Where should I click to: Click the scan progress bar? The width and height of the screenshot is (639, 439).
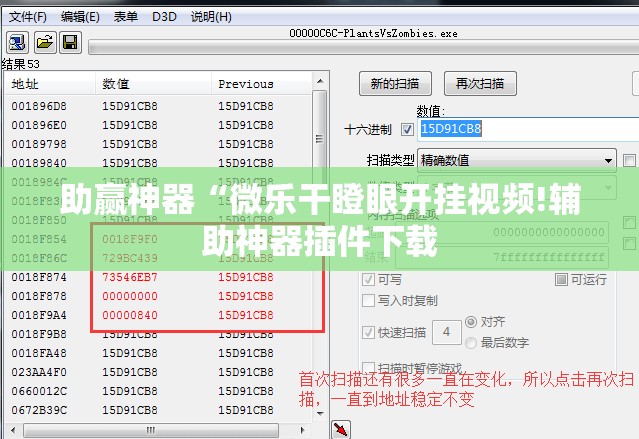[364, 47]
